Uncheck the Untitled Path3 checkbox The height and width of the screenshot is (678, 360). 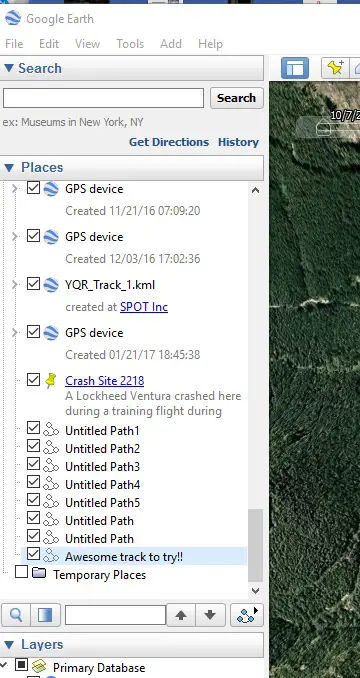click(33, 464)
